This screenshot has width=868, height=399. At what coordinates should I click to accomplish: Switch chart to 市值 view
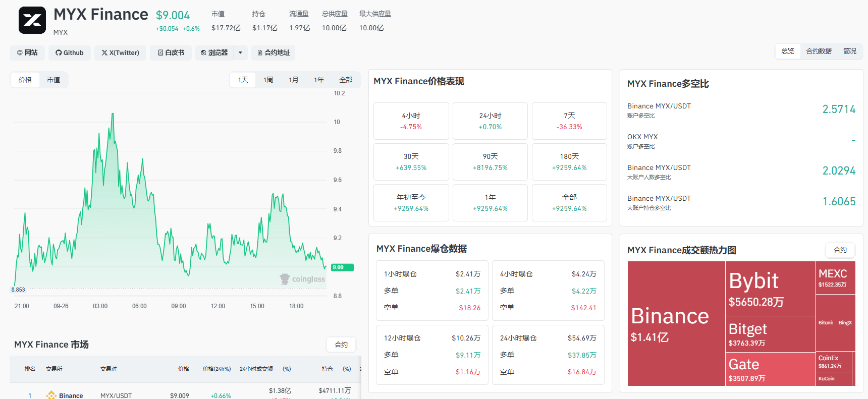53,80
